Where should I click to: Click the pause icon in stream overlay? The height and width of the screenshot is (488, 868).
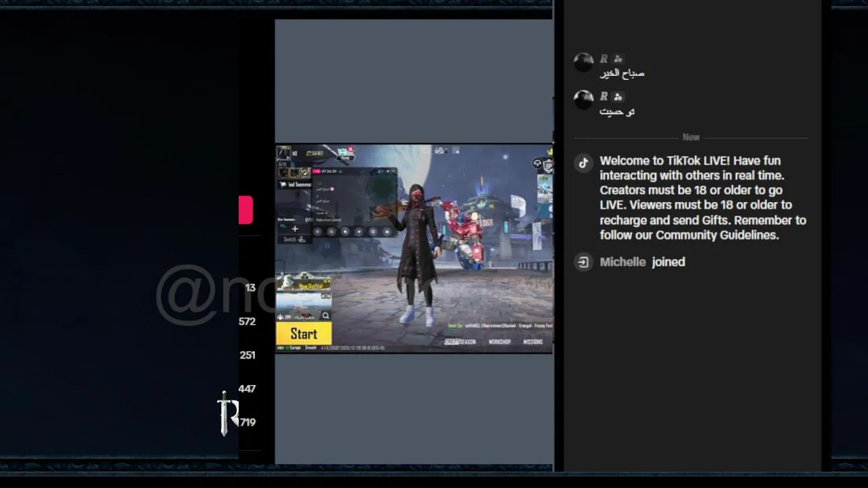[x=317, y=231]
